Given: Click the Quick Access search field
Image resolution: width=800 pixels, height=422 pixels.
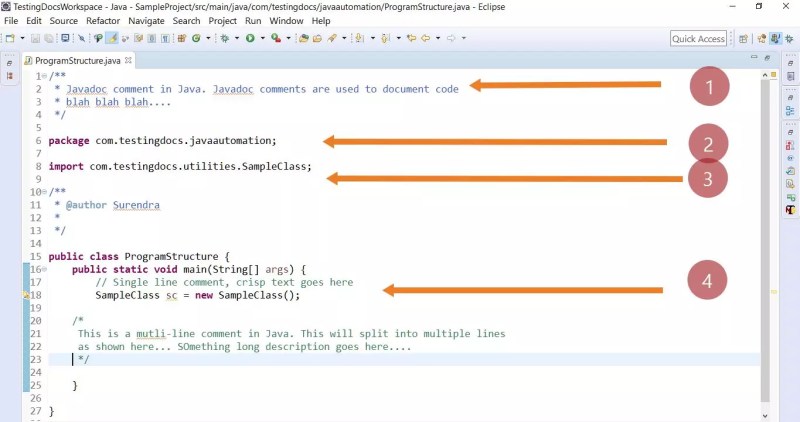Looking at the screenshot, I should point(698,39).
